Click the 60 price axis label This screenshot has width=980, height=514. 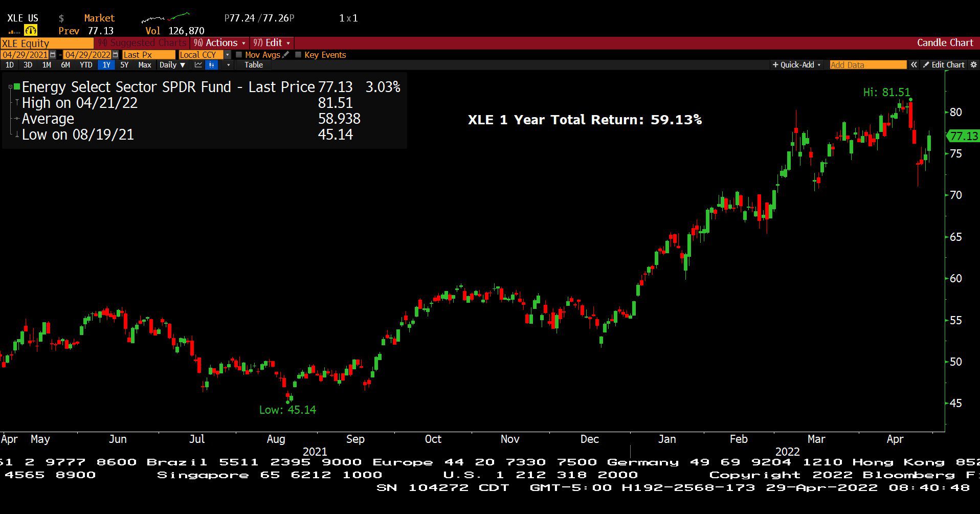pos(955,278)
